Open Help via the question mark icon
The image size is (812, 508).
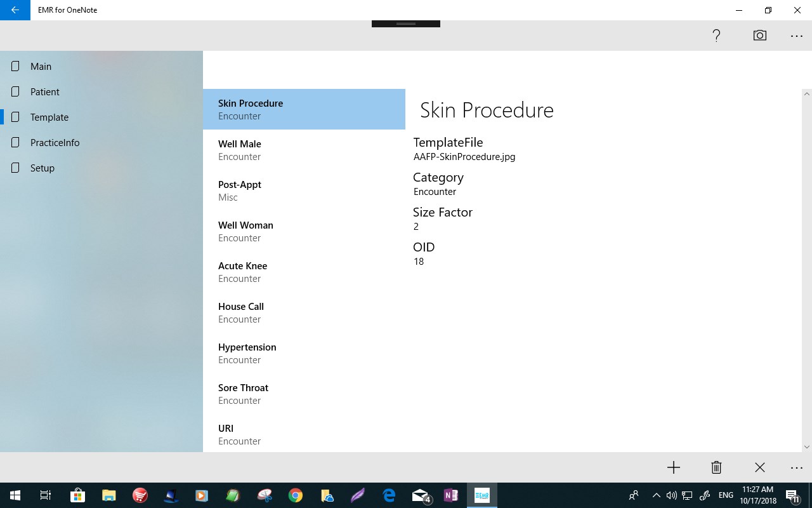[x=716, y=36]
